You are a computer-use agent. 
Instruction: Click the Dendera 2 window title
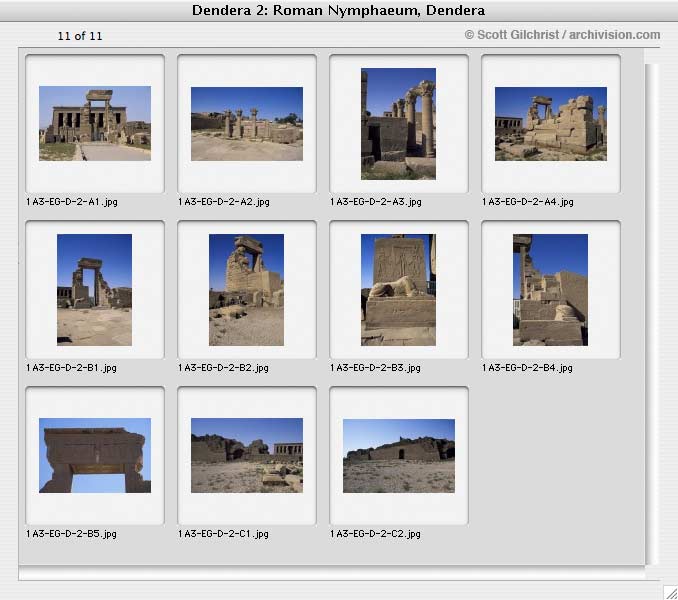point(339,10)
